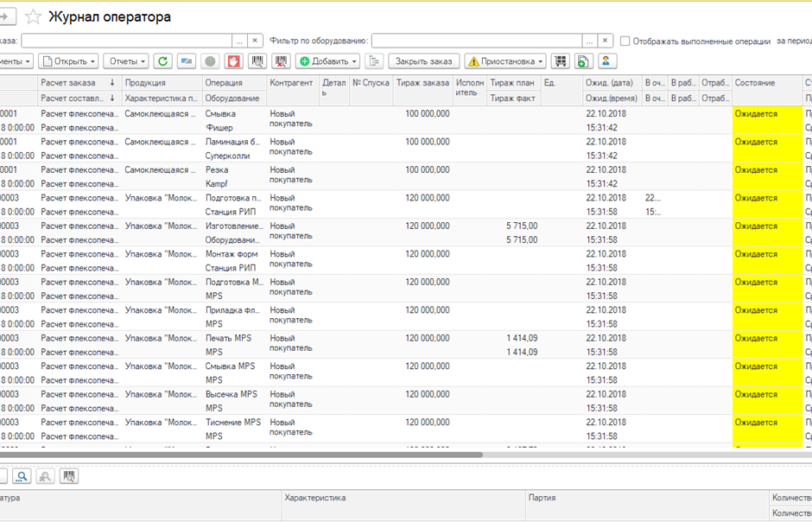Click the green refresh icon in toolbar
Viewport: 812px width, 522px height.
click(162, 61)
